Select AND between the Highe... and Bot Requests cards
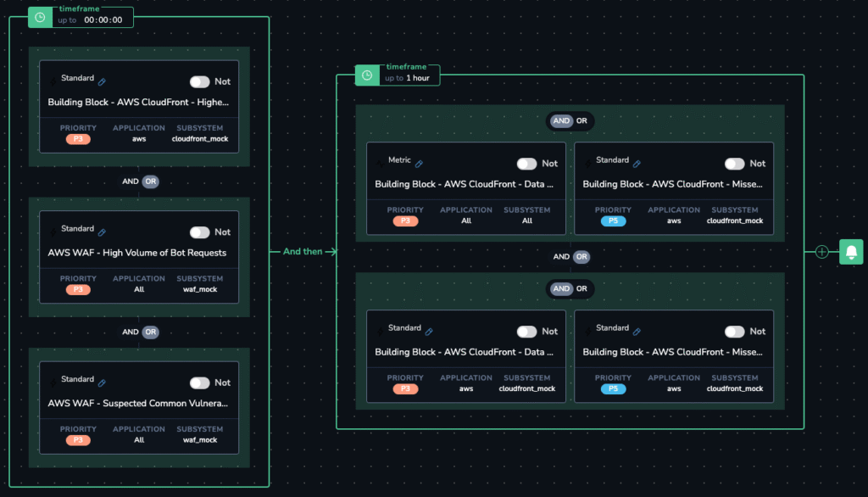This screenshot has height=497, width=868. (x=130, y=181)
